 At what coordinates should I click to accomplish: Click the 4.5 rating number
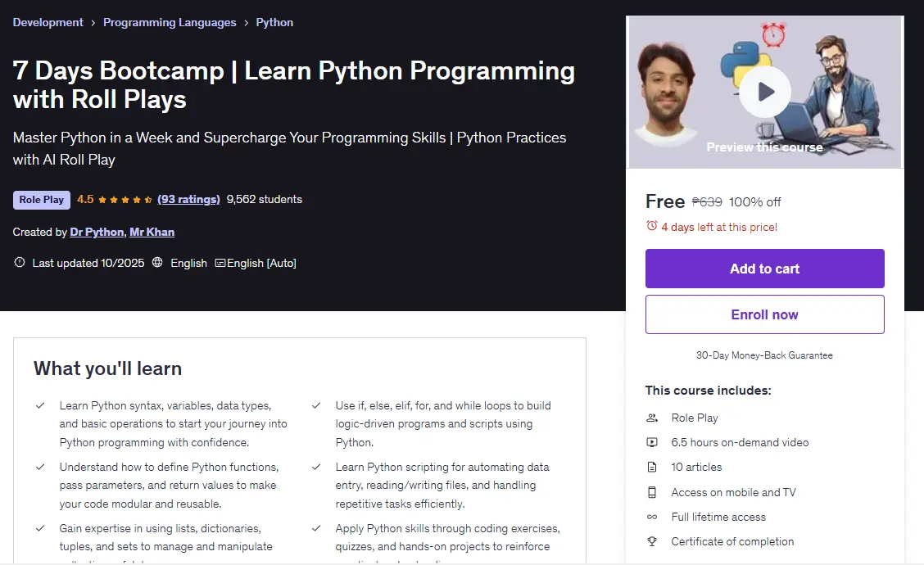[85, 199]
